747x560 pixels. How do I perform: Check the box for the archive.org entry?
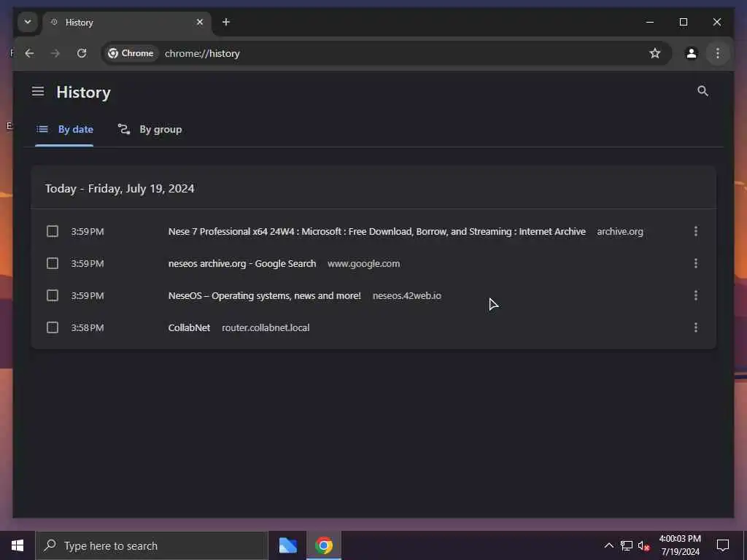pos(53,231)
